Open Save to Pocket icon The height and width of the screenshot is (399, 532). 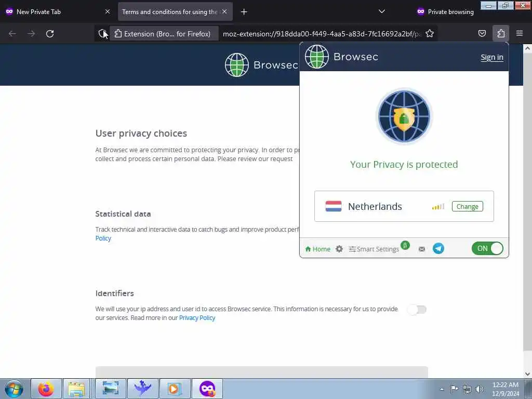[x=482, y=33]
